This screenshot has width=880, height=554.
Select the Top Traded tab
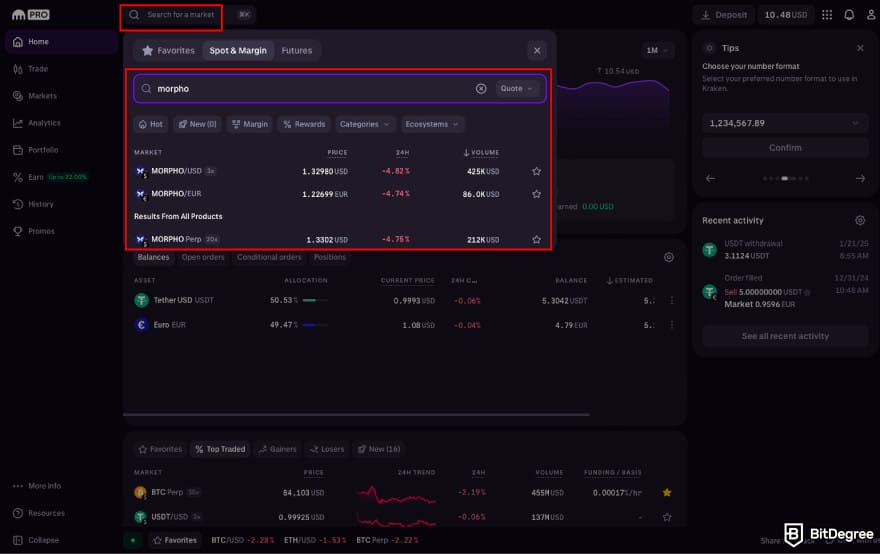220,449
